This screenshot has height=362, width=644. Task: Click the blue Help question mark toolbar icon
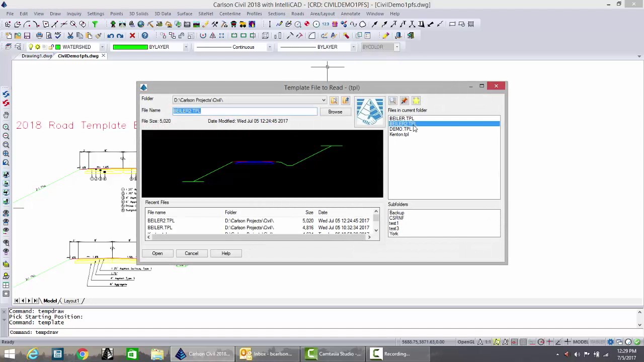145,36
